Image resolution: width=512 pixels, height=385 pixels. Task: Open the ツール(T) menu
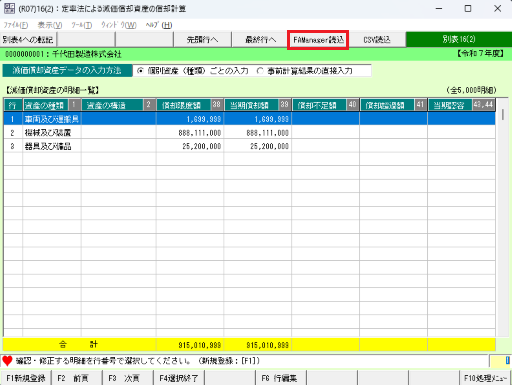click(x=82, y=25)
